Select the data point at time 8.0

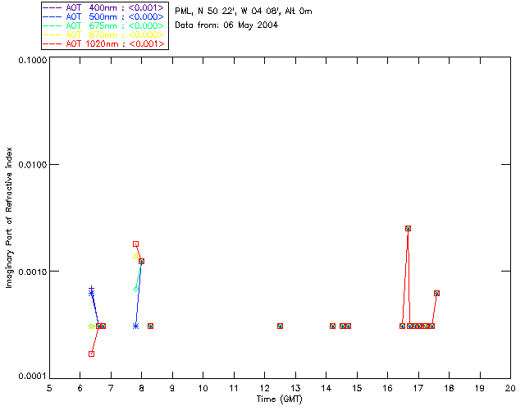click(x=142, y=261)
